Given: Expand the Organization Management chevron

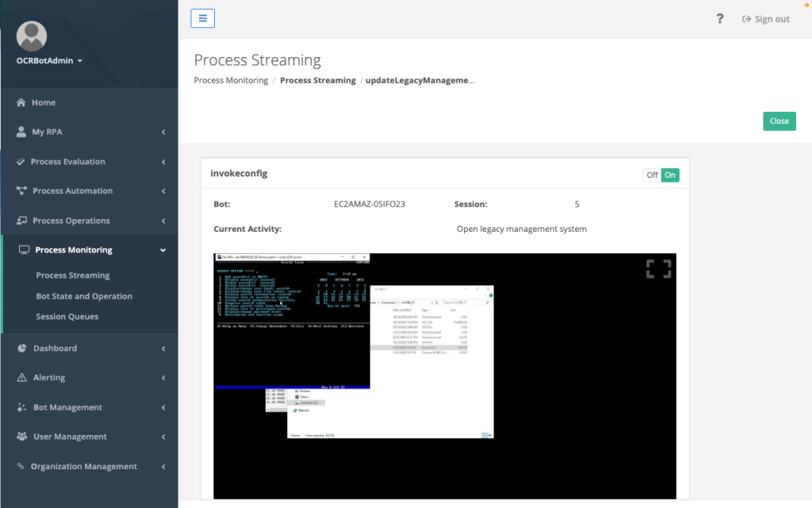Looking at the screenshot, I should tap(163, 467).
